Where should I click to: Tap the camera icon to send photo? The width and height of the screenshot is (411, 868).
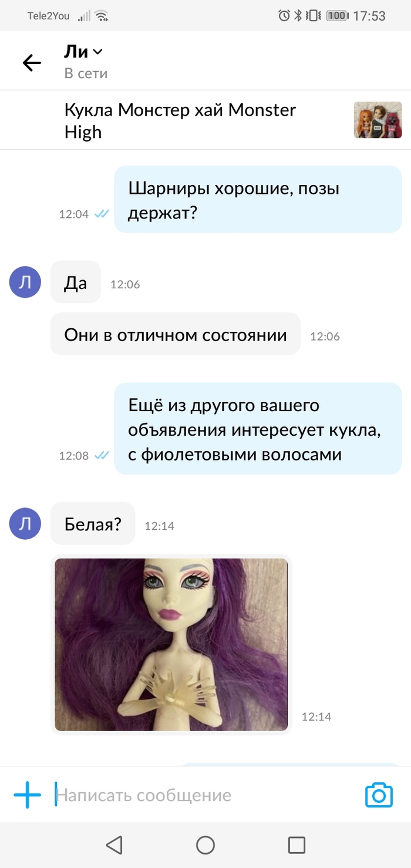coord(379,795)
